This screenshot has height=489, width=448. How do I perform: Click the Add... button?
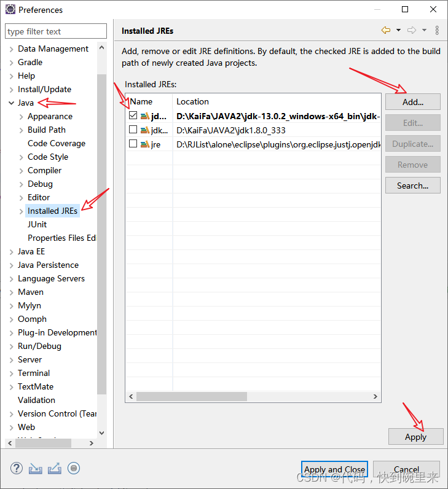tap(413, 102)
